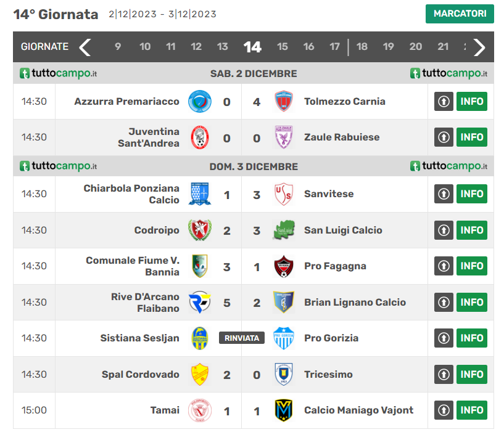Click the up-arrow icon in the Azzurra Premariacco row

click(x=444, y=102)
